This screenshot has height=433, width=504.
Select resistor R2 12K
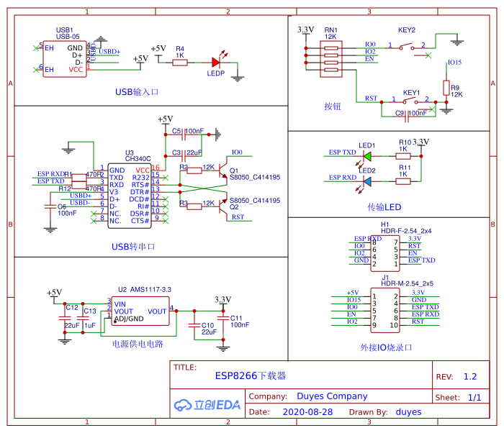coord(194,171)
